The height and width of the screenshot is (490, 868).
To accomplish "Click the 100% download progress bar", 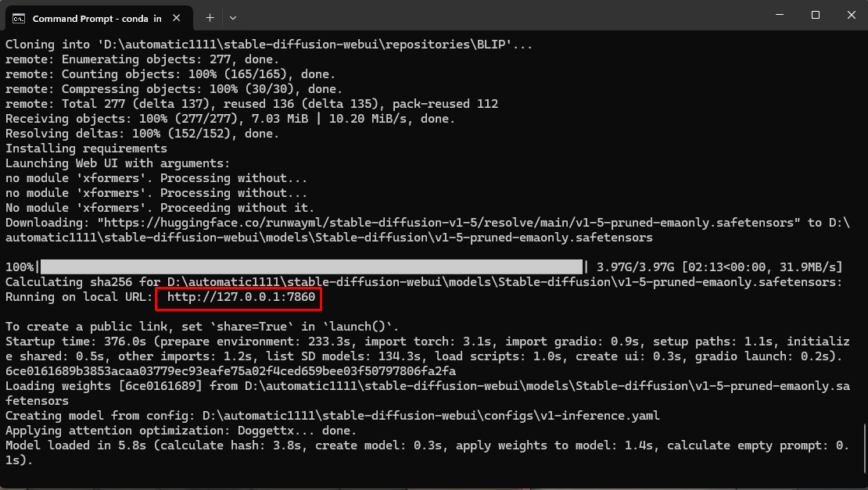I will tap(311, 267).
